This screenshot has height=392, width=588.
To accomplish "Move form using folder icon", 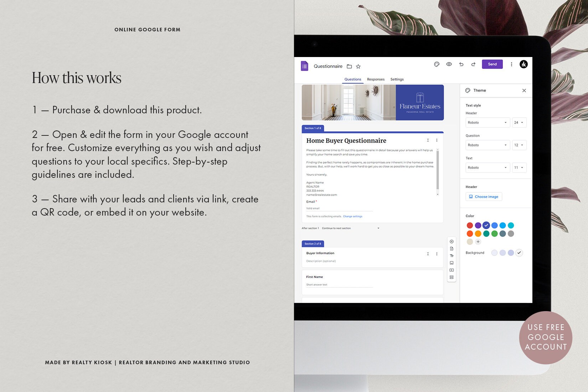I will pos(349,66).
